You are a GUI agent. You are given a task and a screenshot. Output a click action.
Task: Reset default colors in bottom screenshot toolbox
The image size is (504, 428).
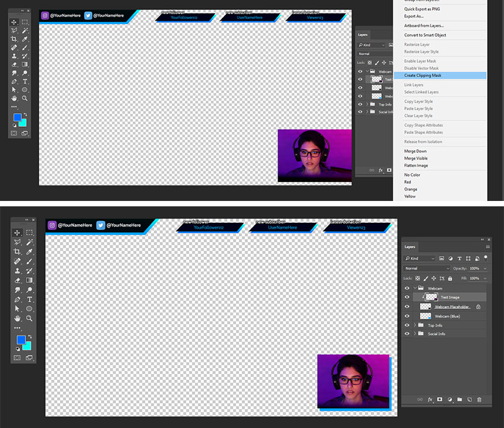tap(18, 349)
